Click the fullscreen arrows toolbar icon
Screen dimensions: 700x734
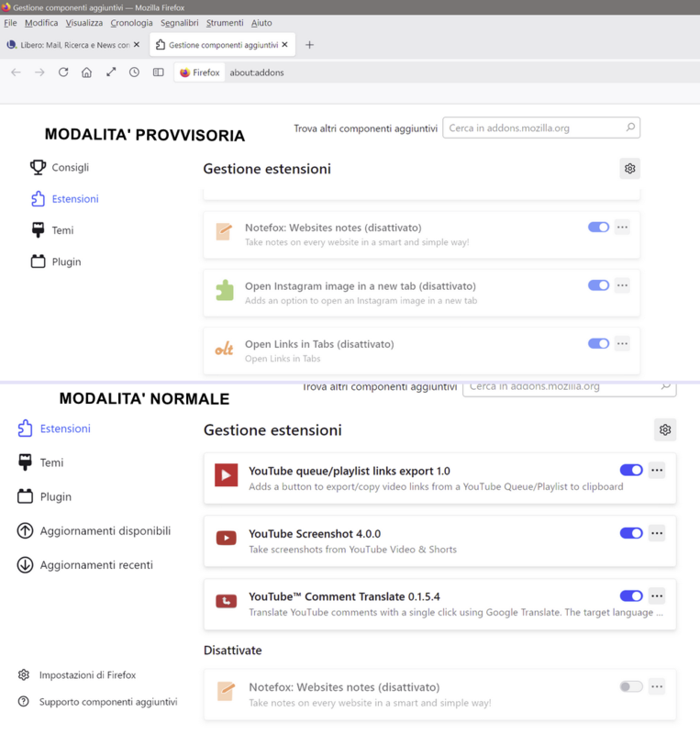click(x=111, y=72)
